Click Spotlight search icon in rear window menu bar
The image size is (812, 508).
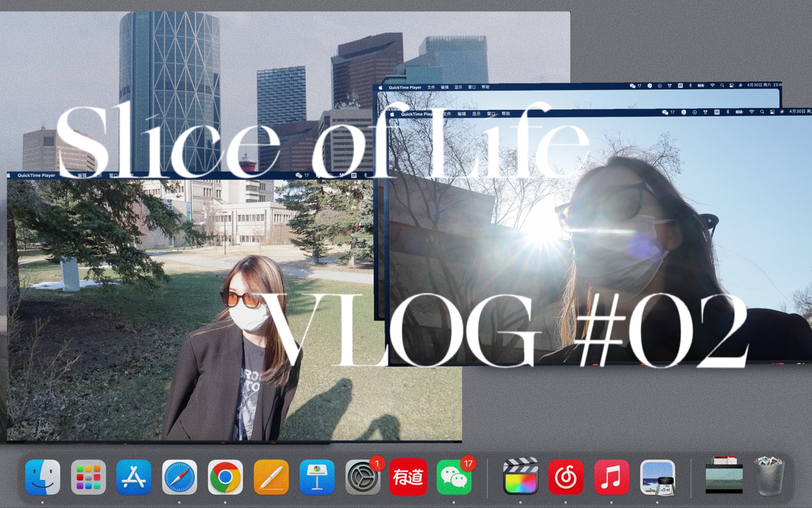[722, 85]
